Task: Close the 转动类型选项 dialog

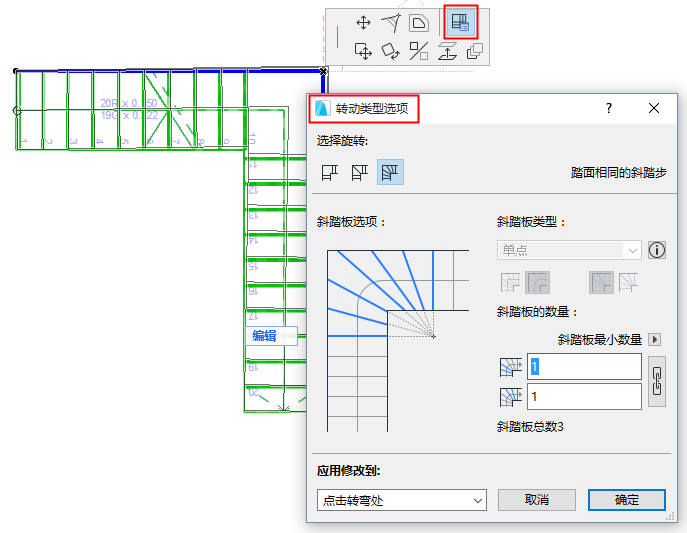Action: tap(654, 108)
